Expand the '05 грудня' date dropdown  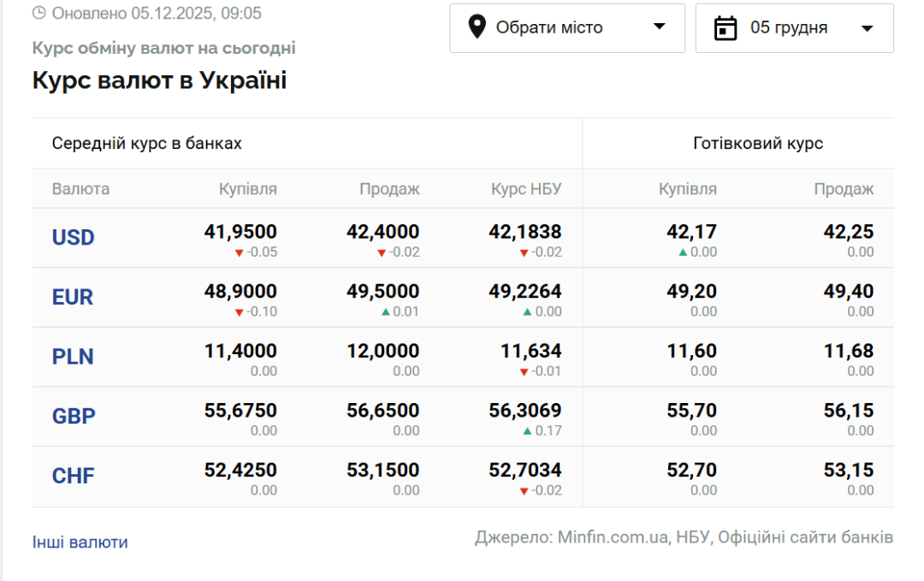click(x=794, y=28)
